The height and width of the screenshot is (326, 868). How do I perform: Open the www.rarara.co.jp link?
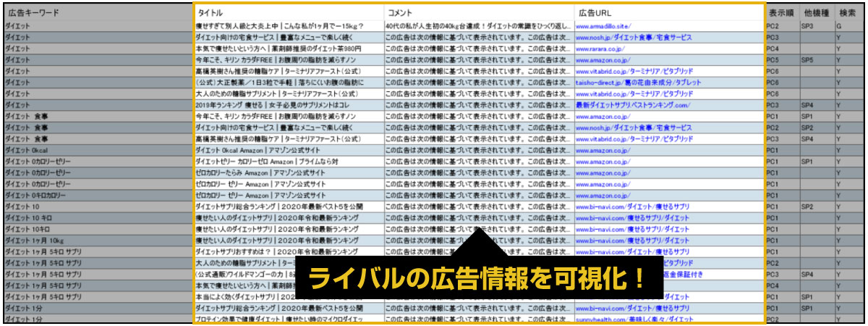602,49
